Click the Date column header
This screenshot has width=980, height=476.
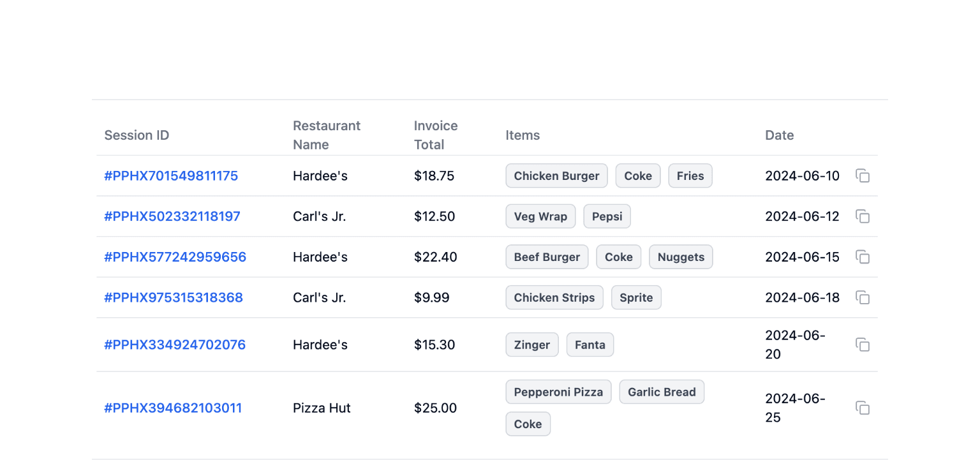tap(779, 135)
